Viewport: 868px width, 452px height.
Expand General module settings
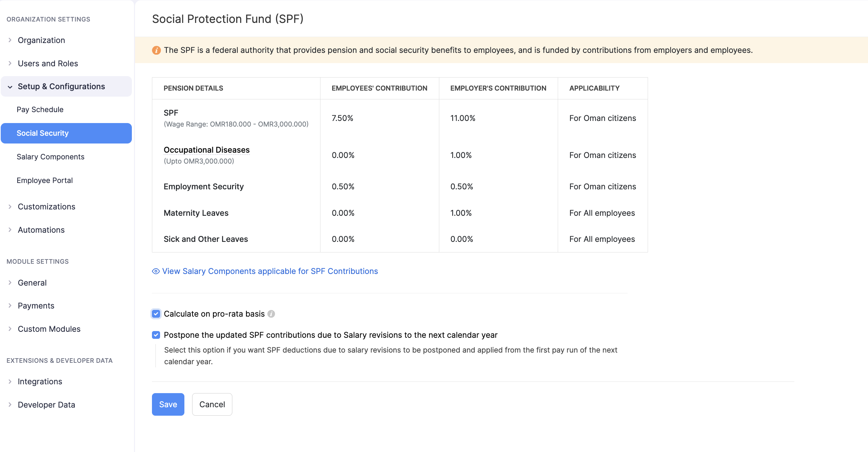pos(10,283)
